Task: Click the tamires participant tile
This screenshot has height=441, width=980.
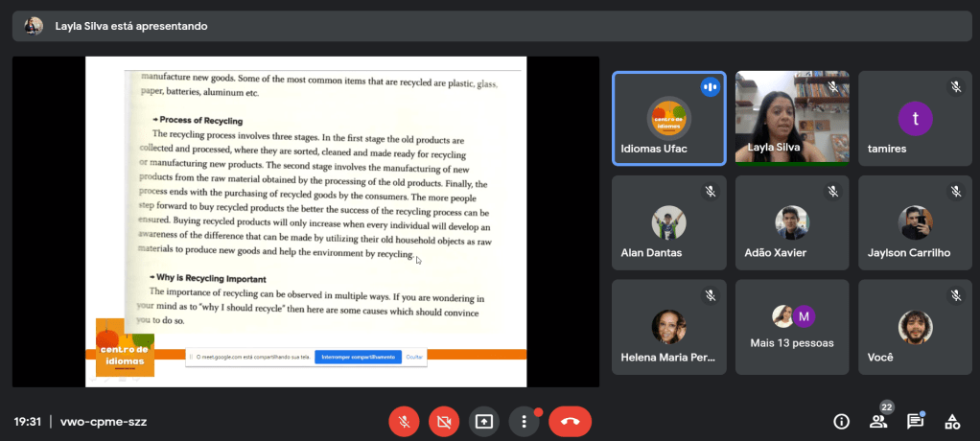Action: click(x=914, y=119)
